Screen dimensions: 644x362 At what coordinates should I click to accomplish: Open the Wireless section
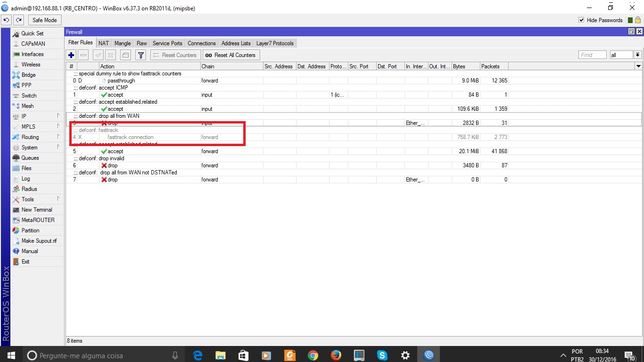click(37, 65)
